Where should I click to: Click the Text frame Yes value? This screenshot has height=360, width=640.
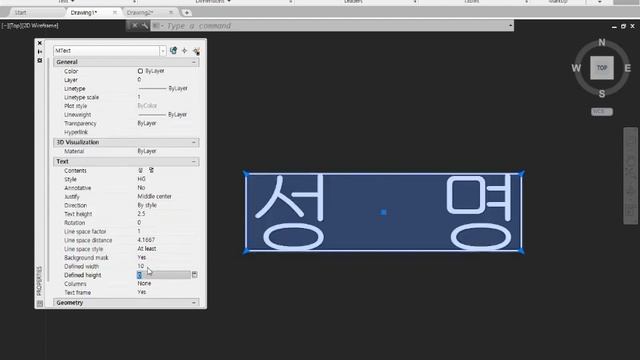point(142,292)
